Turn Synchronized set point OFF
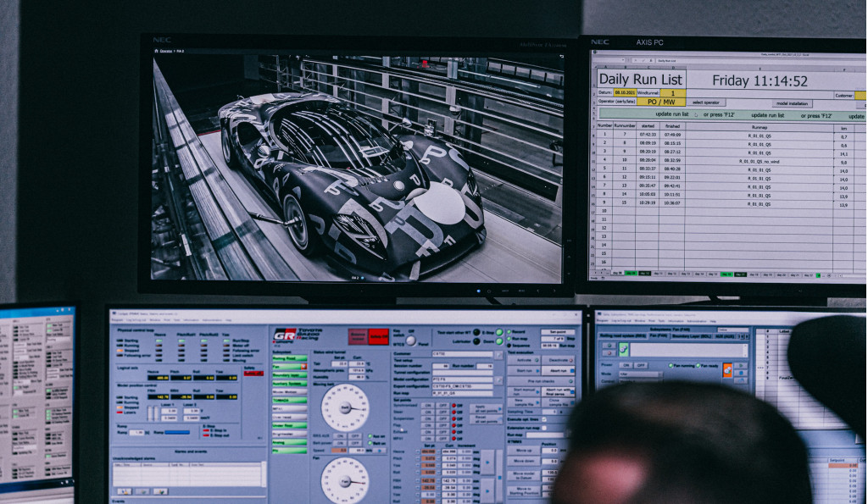The height and width of the screenshot is (504, 868). tap(442, 406)
